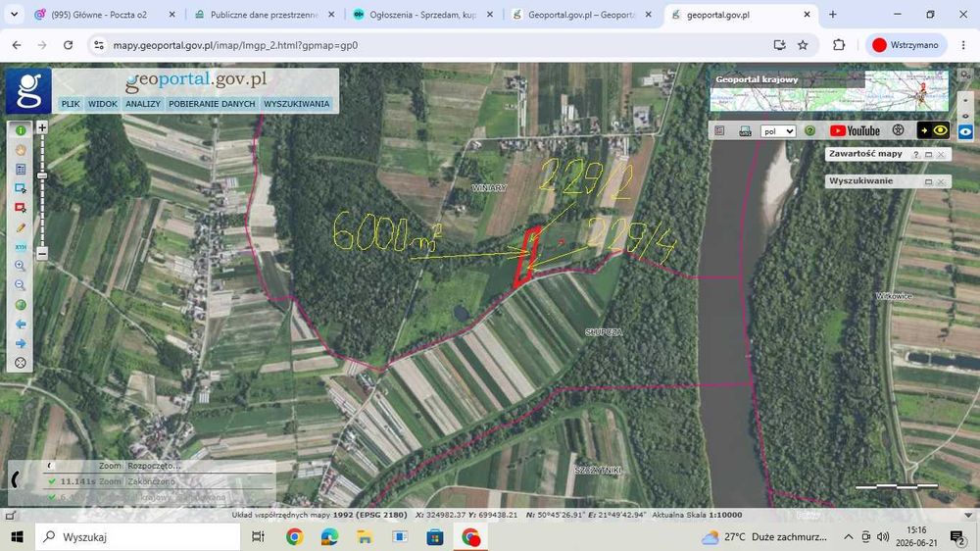Click the status bar layout icon

tap(11, 516)
